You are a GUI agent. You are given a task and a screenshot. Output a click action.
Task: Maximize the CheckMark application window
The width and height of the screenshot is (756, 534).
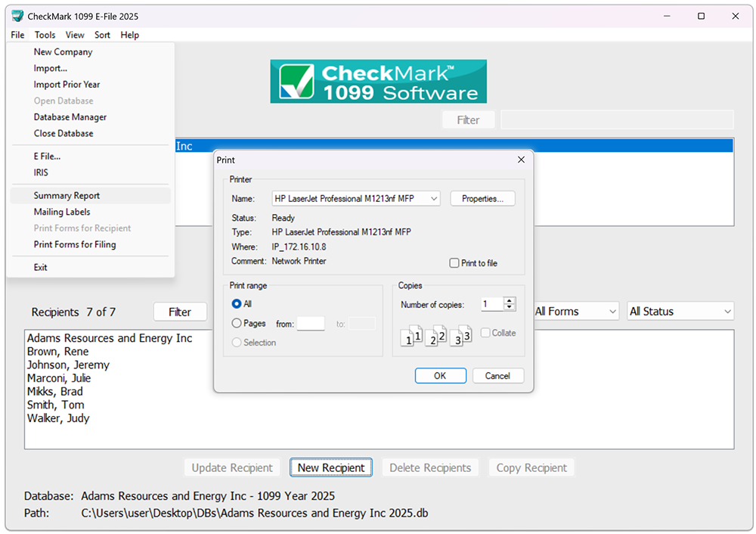701,16
